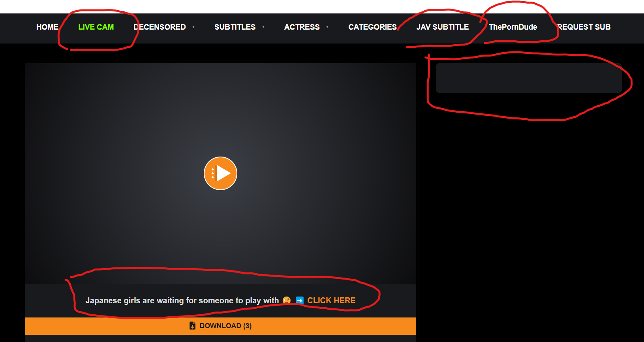Open the Categories menu item
644x342 pixels.
click(x=372, y=27)
